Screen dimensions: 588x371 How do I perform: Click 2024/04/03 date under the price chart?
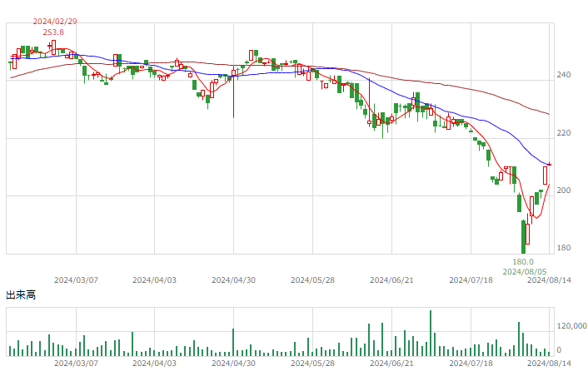pyautogui.click(x=155, y=280)
